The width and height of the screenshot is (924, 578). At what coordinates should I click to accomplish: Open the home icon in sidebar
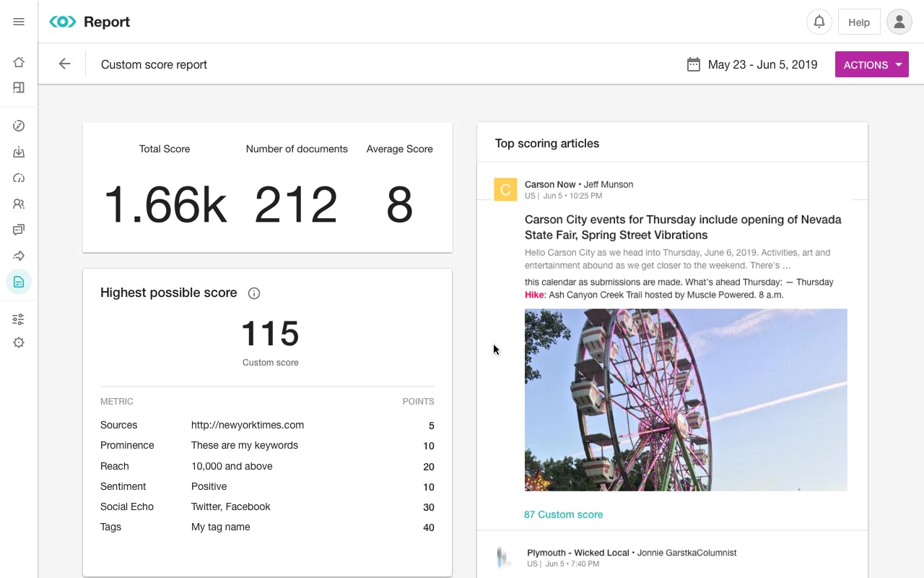coord(19,62)
